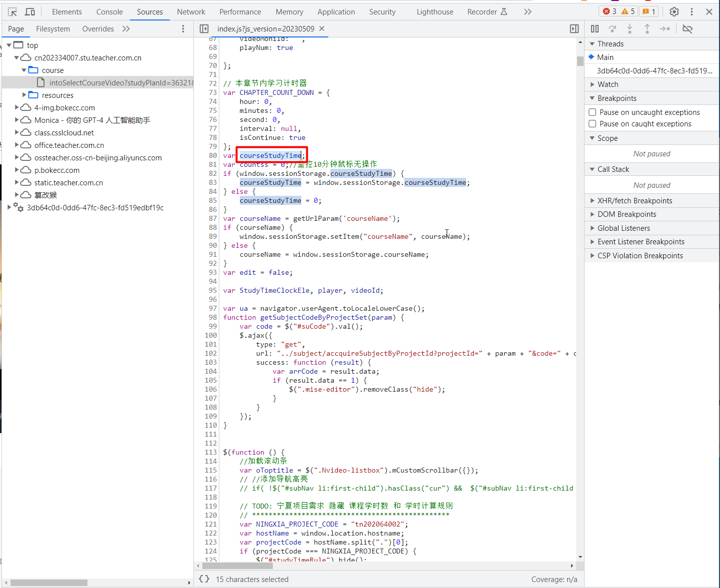Pretty print the source with braces icon

(x=204, y=579)
